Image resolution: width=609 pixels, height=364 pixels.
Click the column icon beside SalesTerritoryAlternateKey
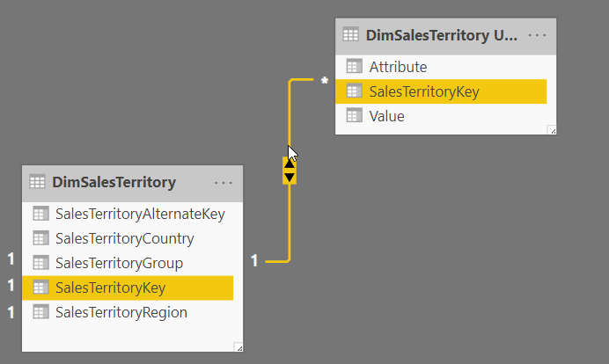[x=40, y=214]
